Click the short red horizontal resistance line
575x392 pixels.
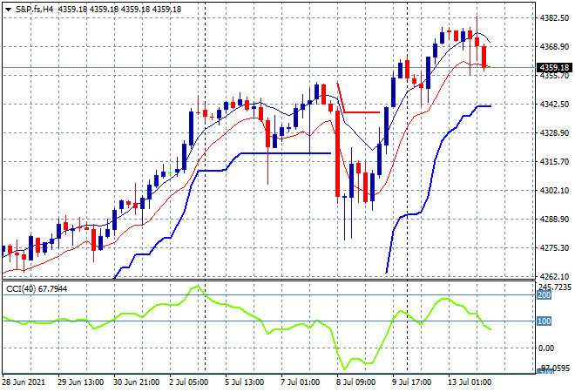[x=362, y=112]
